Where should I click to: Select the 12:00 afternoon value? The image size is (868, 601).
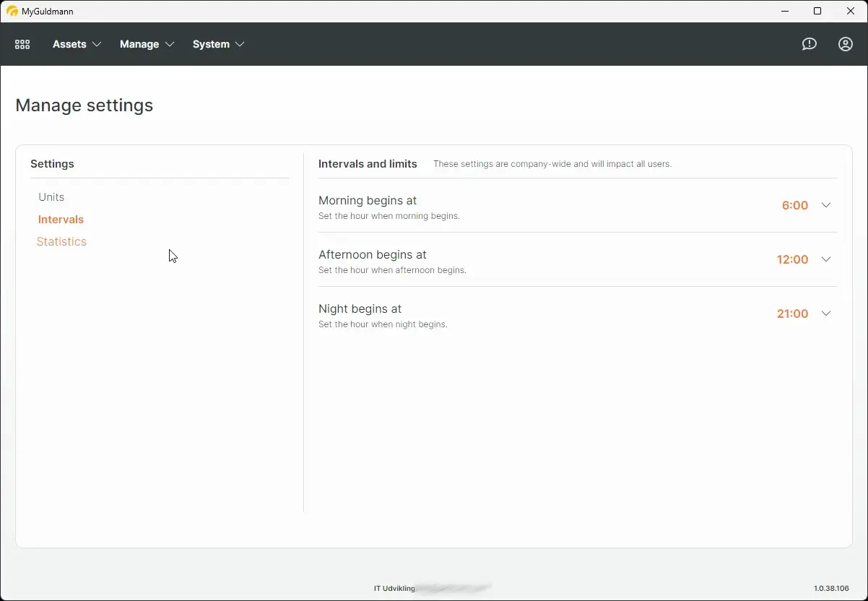click(792, 259)
